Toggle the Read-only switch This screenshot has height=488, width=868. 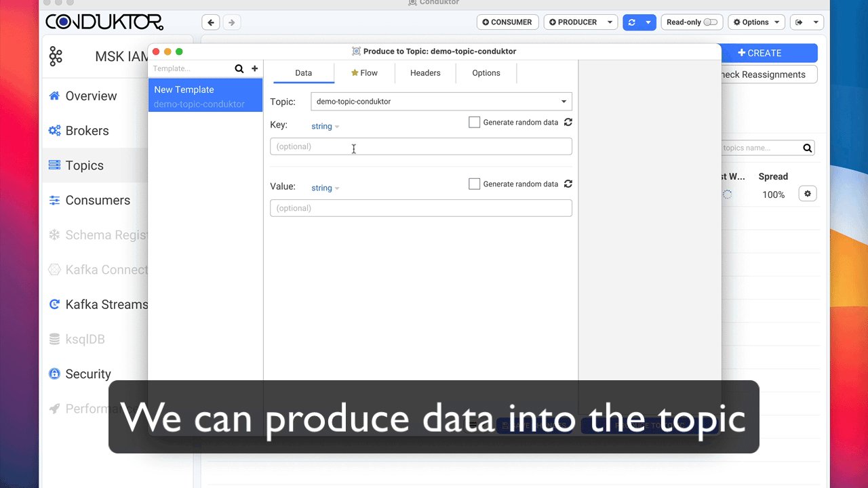tap(710, 22)
